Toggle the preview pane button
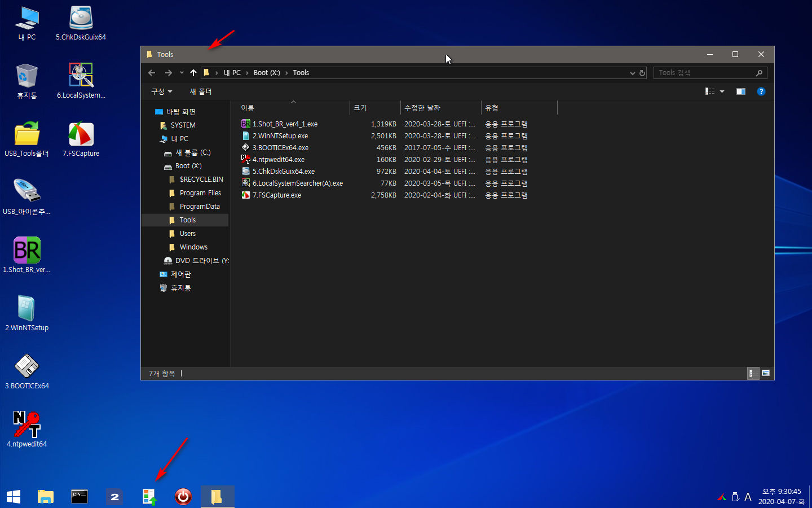Viewport: 812px width, 508px height. pyautogui.click(x=741, y=91)
